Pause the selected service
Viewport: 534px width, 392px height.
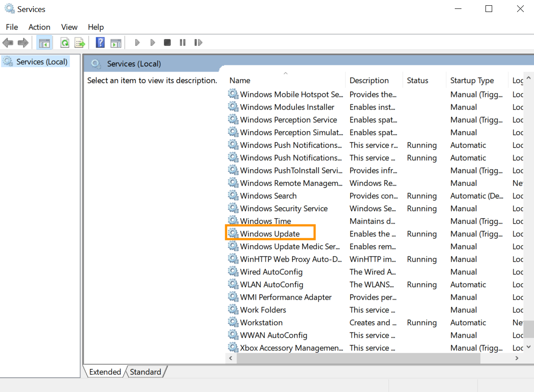[x=182, y=42]
